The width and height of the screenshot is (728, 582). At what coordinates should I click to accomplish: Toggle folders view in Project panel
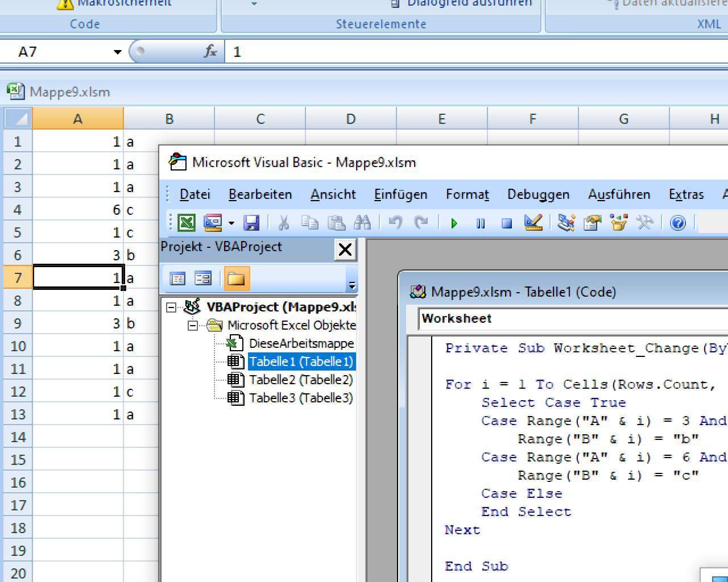pos(236,278)
